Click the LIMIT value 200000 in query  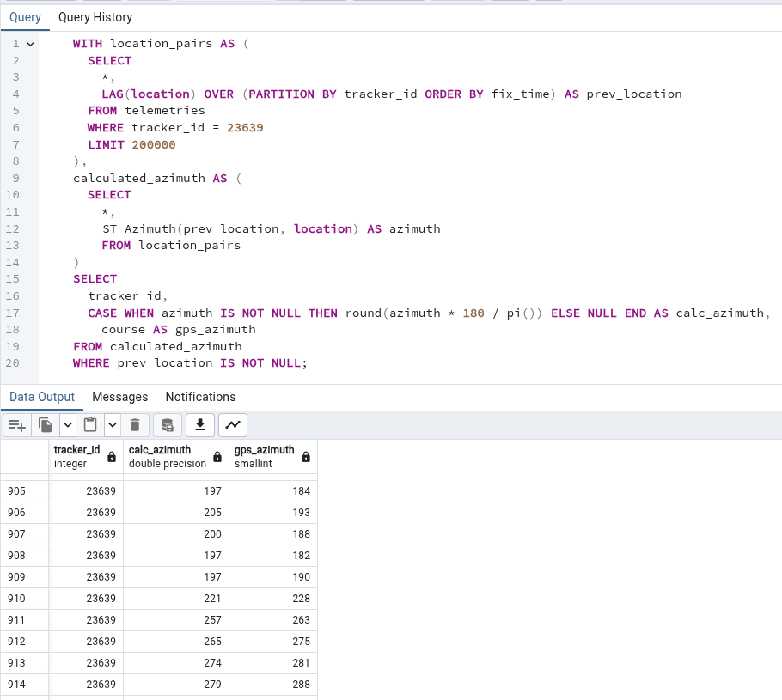(x=154, y=145)
